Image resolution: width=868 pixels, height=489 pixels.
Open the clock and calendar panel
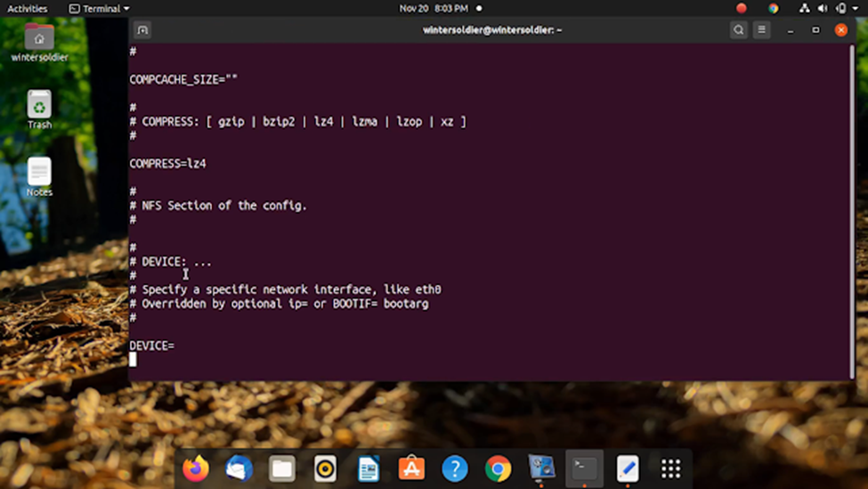434,8
